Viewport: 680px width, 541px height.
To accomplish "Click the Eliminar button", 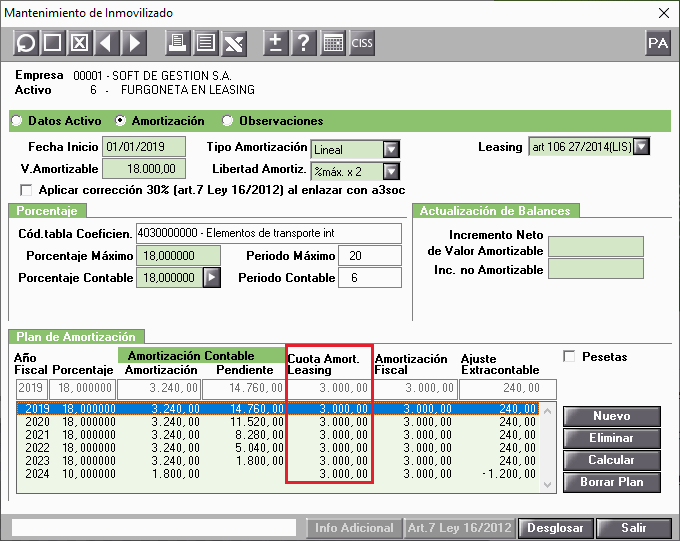I will coord(612,438).
